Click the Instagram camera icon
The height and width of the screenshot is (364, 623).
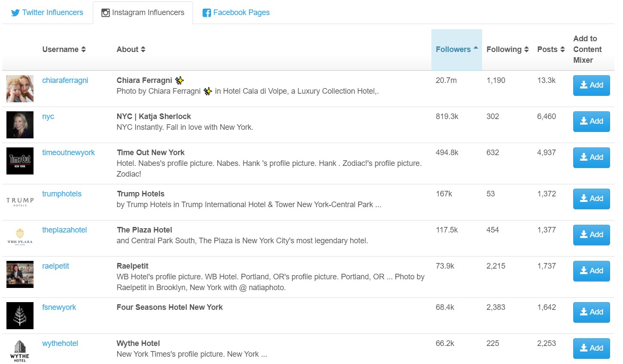(x=105, y=13)
